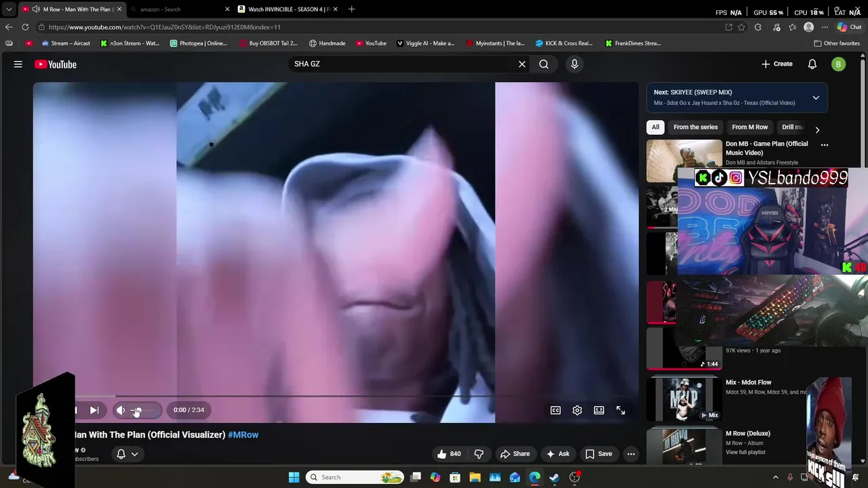Open the video settings gear
868x488 pixels.
click(577, 410)
